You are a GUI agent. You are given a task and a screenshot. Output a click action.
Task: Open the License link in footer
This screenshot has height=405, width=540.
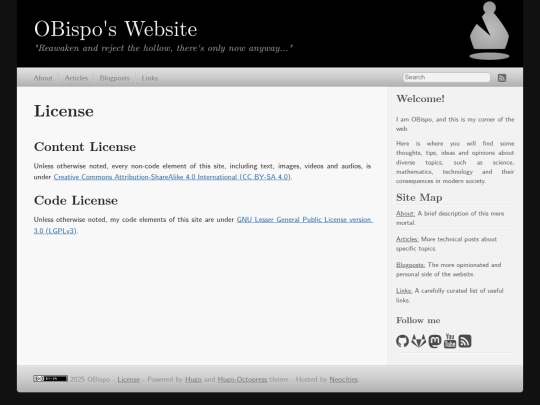pos(128,380)
